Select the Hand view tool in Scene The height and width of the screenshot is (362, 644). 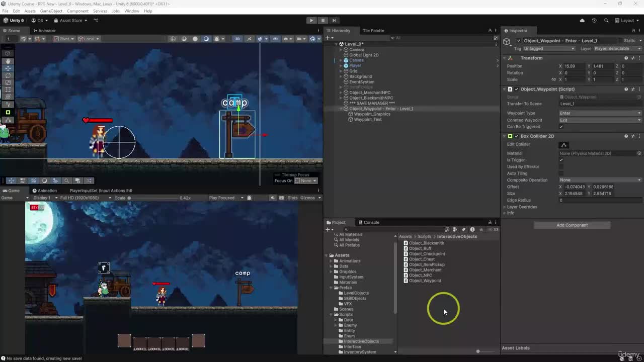coord(8,61)
